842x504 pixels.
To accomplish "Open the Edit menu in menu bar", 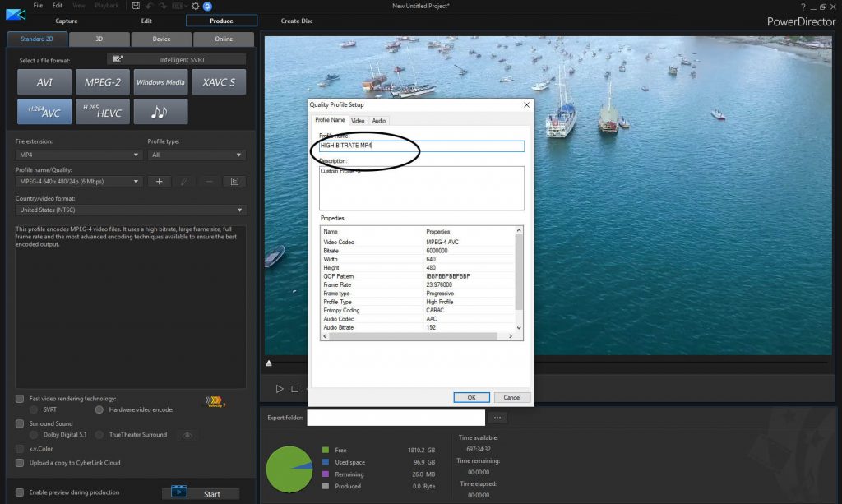I will click(x=58, y=6).
